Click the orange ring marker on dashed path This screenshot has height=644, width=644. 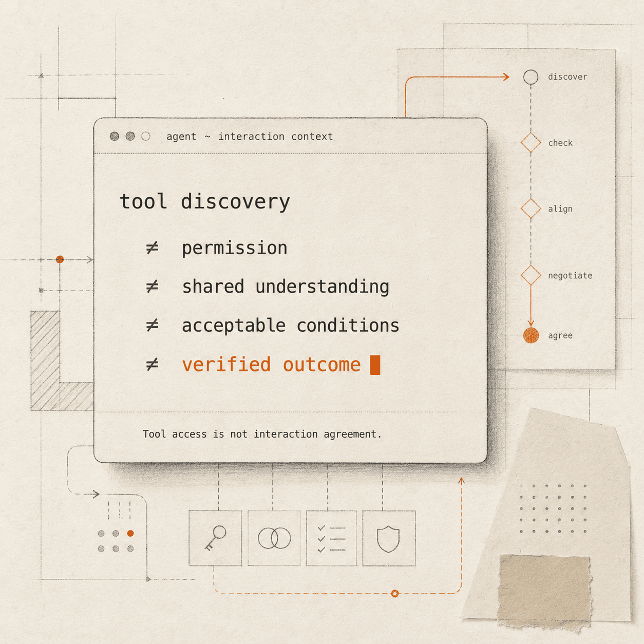[395, 594]
